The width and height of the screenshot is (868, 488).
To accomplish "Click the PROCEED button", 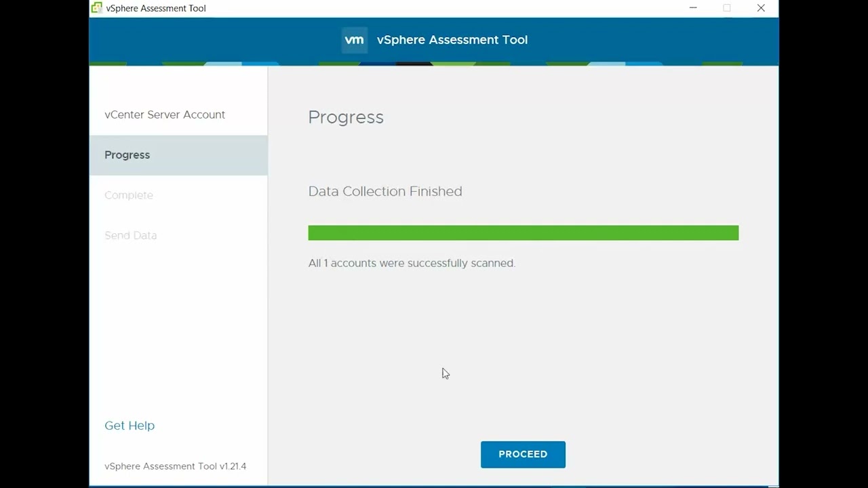I will 523,454.
